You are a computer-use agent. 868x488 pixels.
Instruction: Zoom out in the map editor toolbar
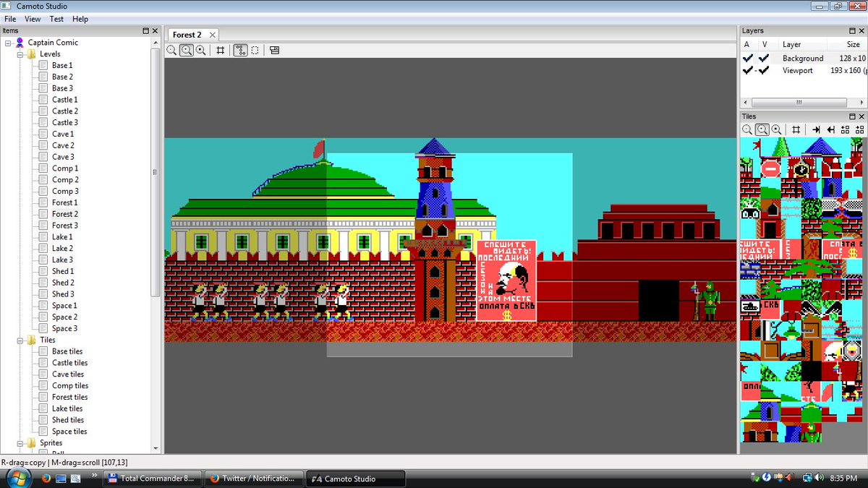coord(171,50)
